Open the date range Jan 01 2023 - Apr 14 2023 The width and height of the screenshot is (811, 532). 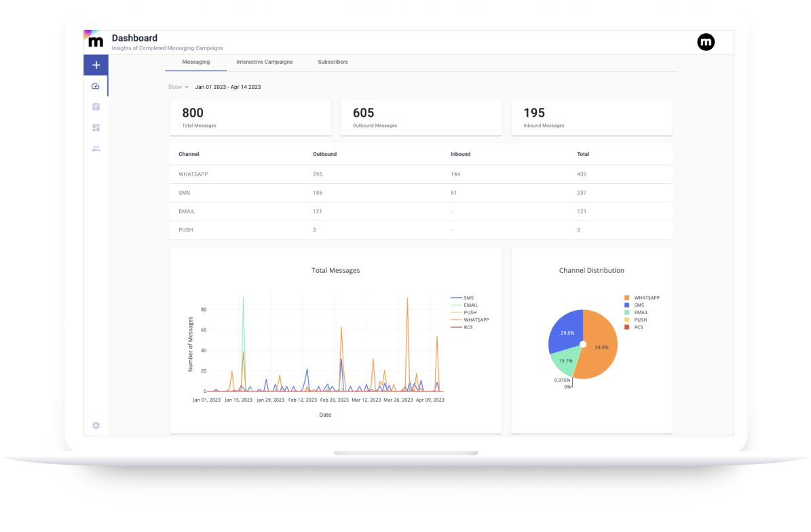click(x=228, y=87)
